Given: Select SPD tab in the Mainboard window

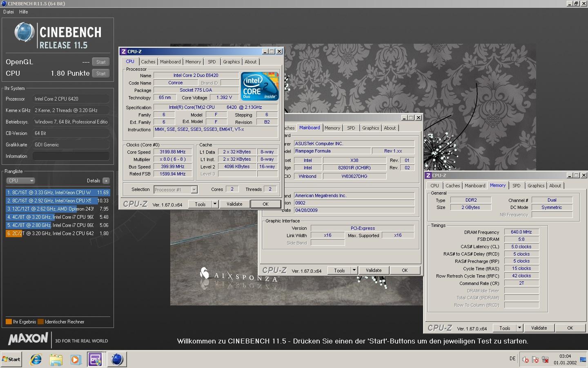Looking at the screenshot, I should 351,128.
